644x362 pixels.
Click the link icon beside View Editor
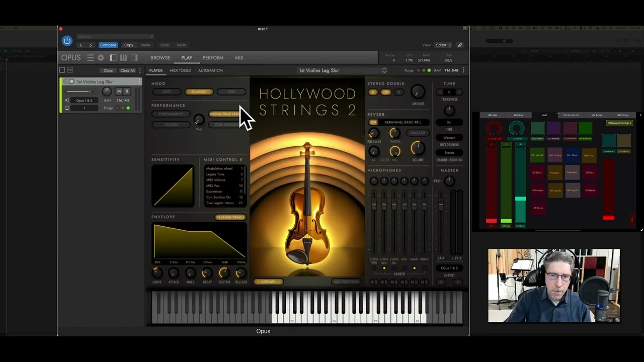(460, 45)
